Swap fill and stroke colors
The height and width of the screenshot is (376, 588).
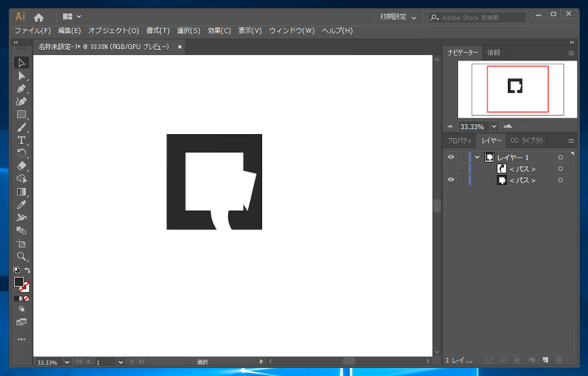28,270
